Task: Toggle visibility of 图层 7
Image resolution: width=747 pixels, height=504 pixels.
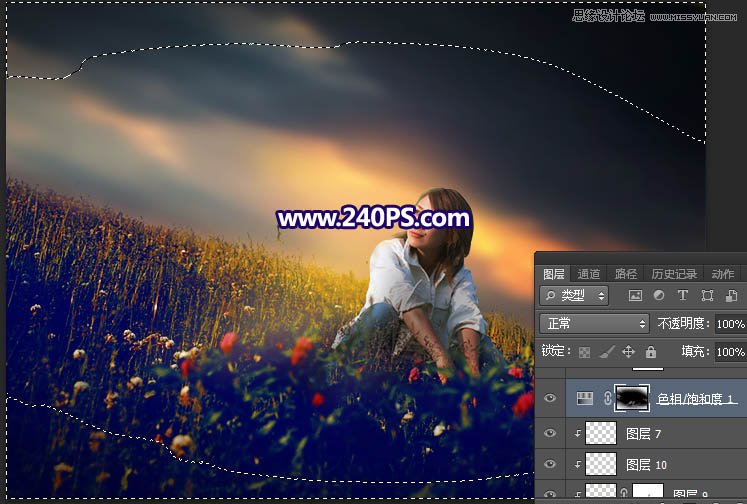Action: pos(550,433)
